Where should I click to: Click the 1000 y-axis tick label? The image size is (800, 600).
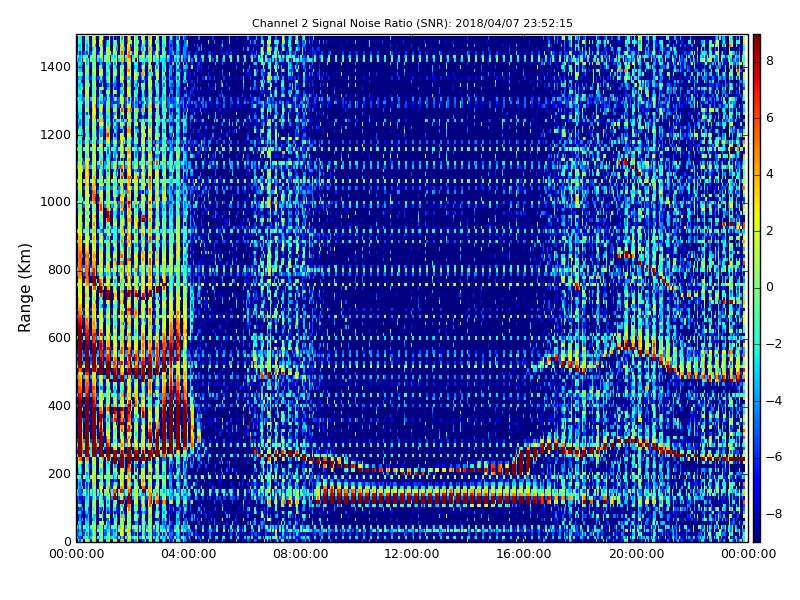56,202
